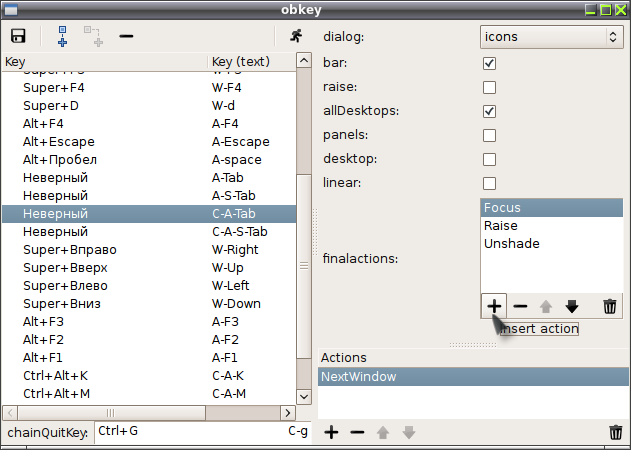Select NextWindow action row
Image resolution: width=631 pixels, height=450 pixels.
point(474,377)
